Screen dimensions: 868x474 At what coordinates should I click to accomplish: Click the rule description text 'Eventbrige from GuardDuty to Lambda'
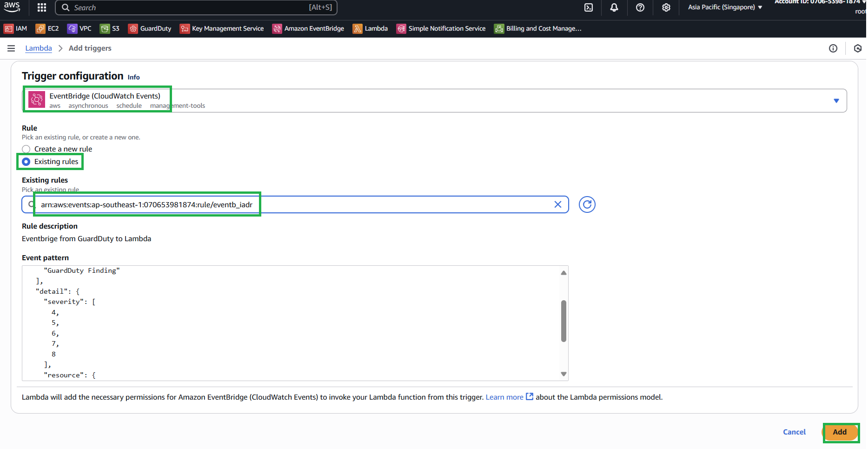point(86,239)
